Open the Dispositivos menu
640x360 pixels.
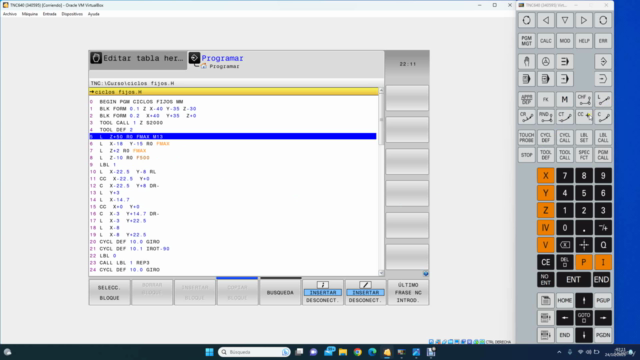coord(72,14)
